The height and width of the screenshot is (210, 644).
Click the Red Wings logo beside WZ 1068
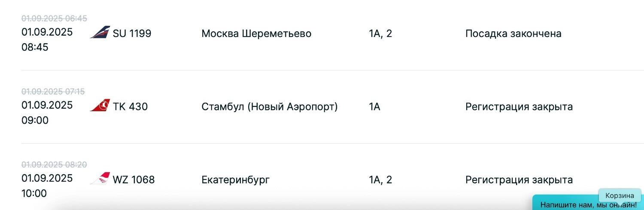pyautogui.click(x=100, y=179)
